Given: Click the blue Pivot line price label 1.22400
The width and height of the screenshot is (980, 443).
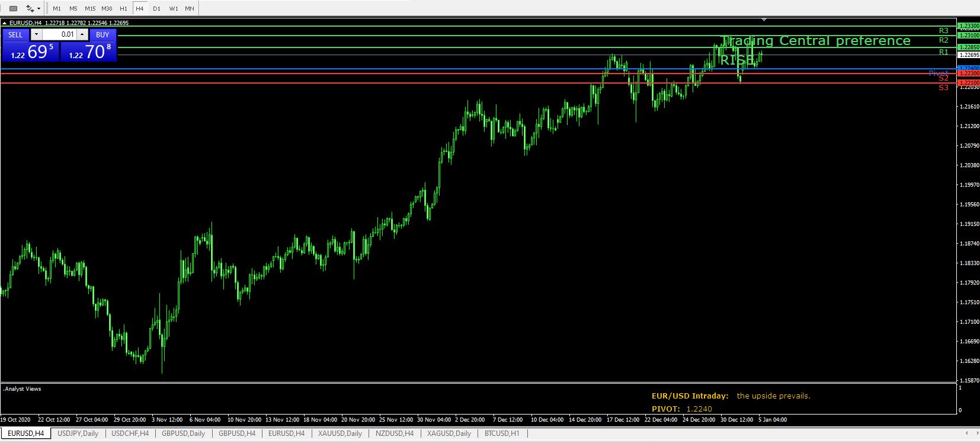Looking at the screenshot, I should 969,68.
